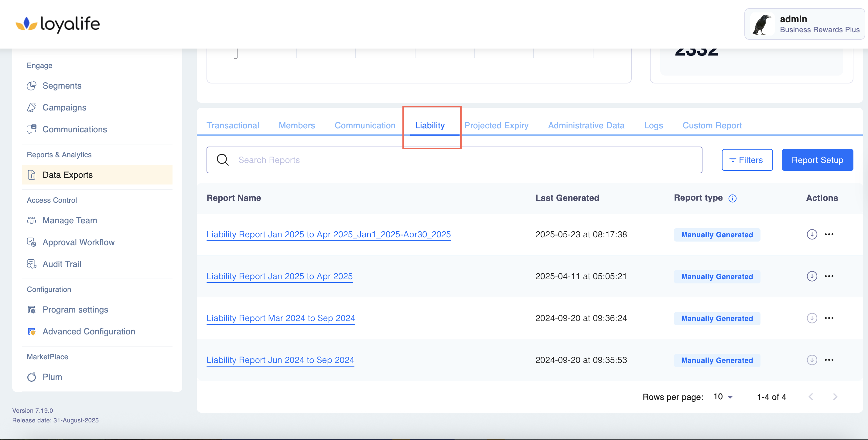Viewport: 868px width, 440px height.
Task: Click the Segments pie chart icon
Action: (x=31, y=86)
